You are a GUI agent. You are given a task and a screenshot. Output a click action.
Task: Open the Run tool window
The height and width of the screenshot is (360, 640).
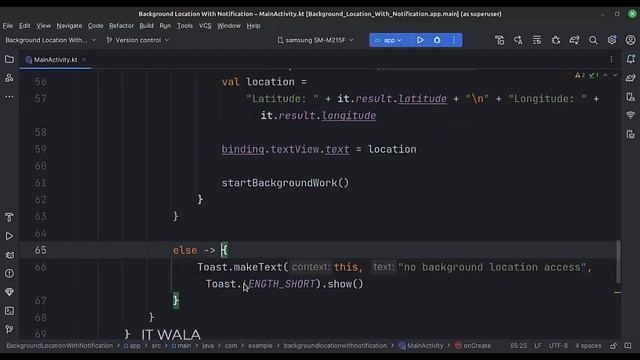click(x=9, y=236)
